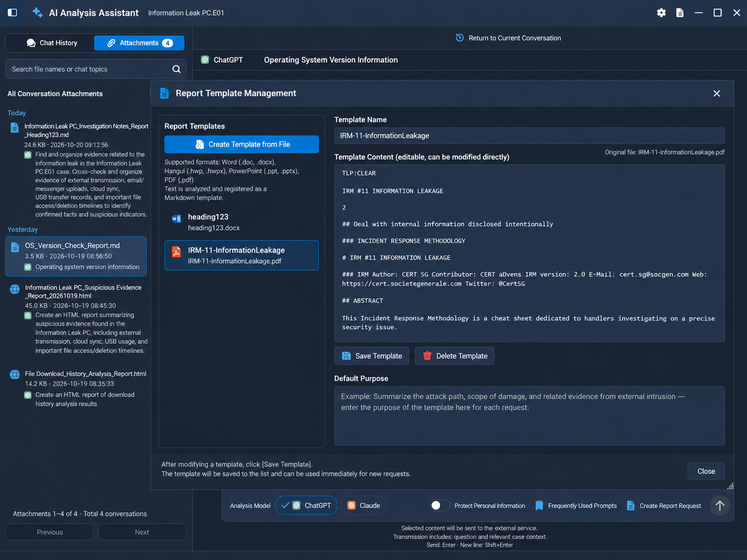Toggle Protect Personal Information switch
The image size is (747, 560).
(440, 505)
